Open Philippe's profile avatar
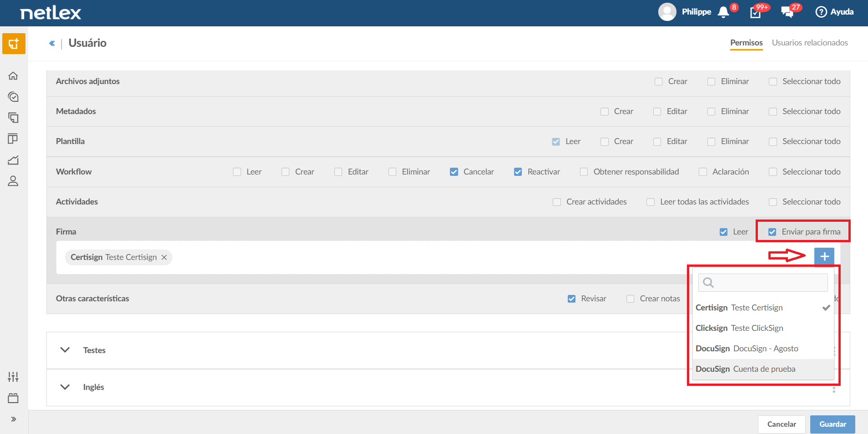Screen dimensions: 868x434 click(667, 12)
